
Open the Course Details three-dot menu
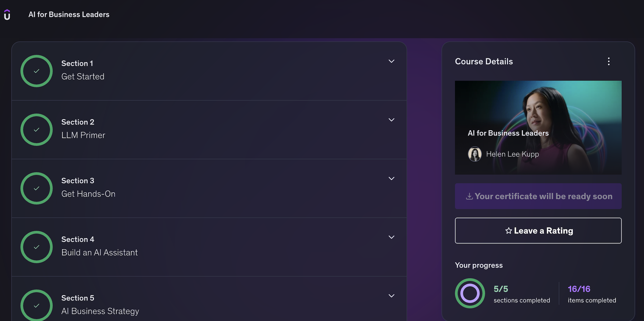click(x=609, y=62)
